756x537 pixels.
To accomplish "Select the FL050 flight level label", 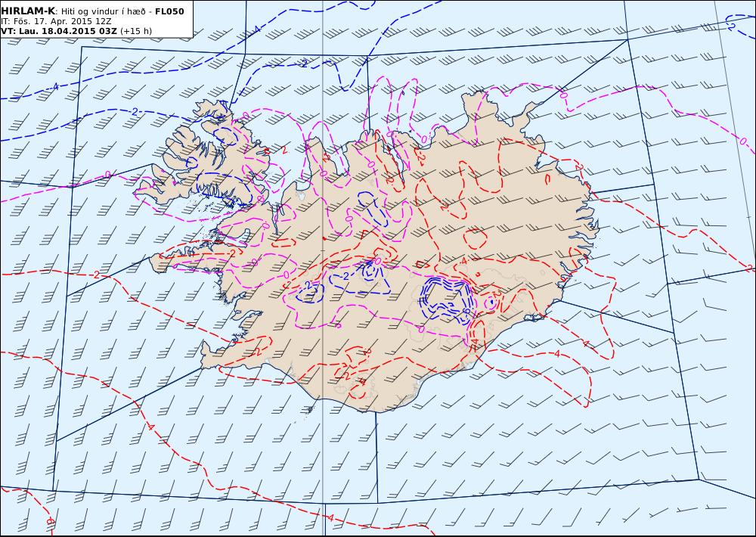I will pyautogui.click(x=169, y=11).
